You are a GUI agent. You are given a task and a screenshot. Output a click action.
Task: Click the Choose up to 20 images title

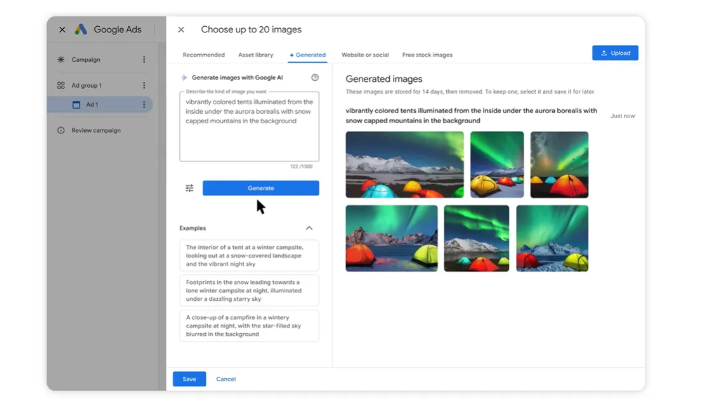click(251, 30)
